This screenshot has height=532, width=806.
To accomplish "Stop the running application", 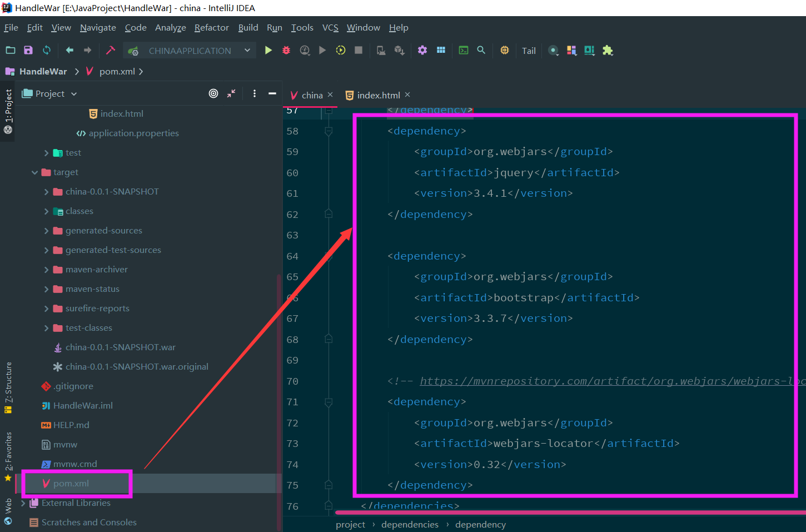I will click(359, 50).
